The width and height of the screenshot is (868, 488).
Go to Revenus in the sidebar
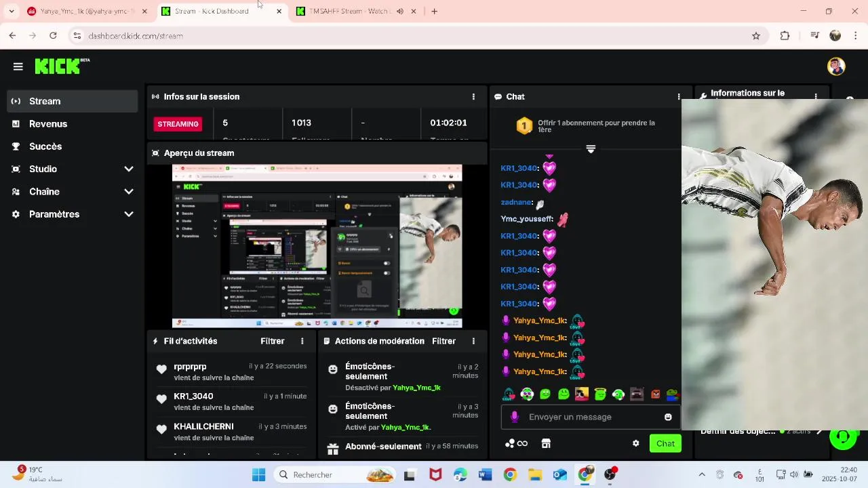coord(72,124)
